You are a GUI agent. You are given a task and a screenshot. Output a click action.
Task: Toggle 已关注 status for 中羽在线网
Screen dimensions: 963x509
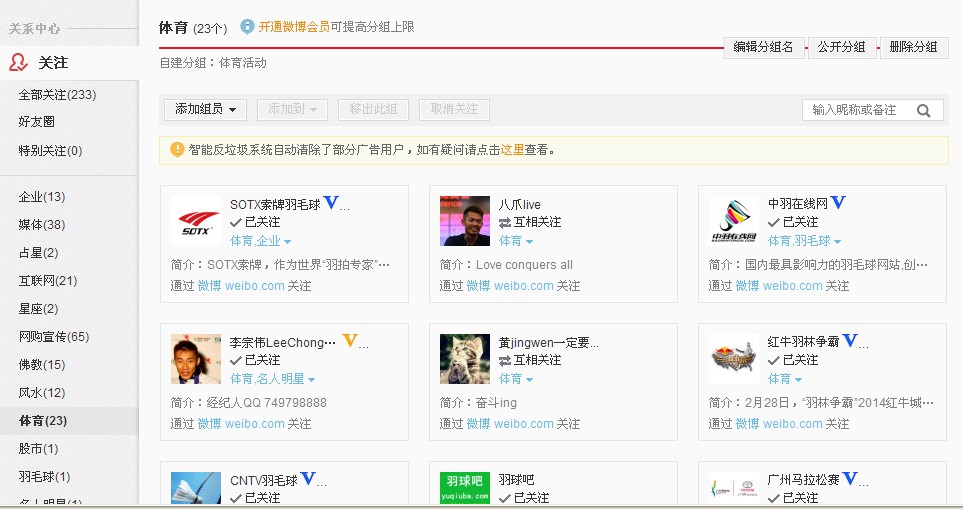(x=793, y=222)
